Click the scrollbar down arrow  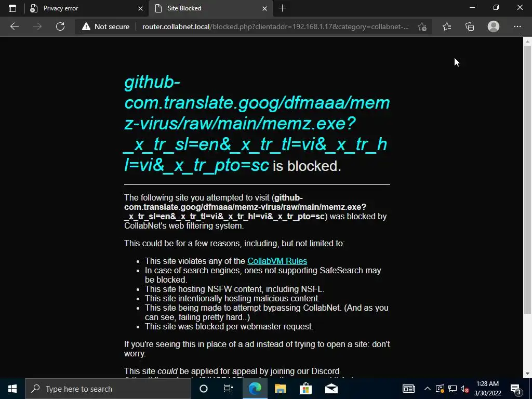(x=527, y=374)
